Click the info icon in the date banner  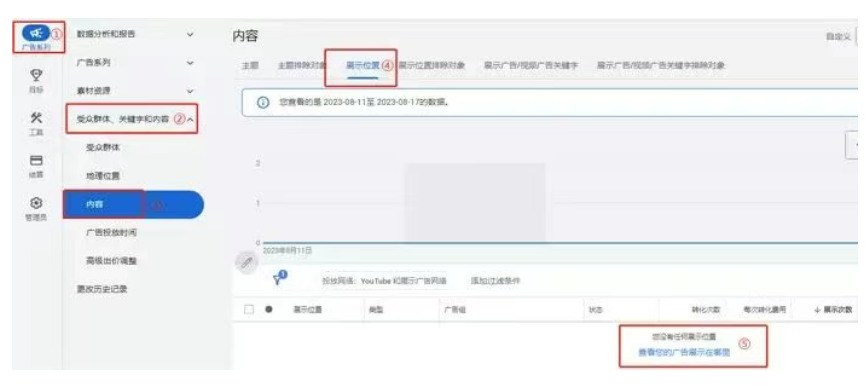(x=263, y=103)
